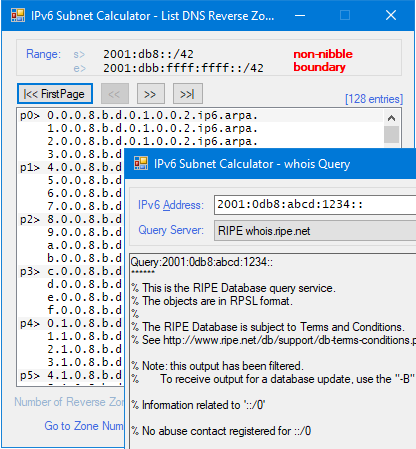The image size is (416, 449).
Task: Click the whois Query window app icon
Action: click(141, 163)
